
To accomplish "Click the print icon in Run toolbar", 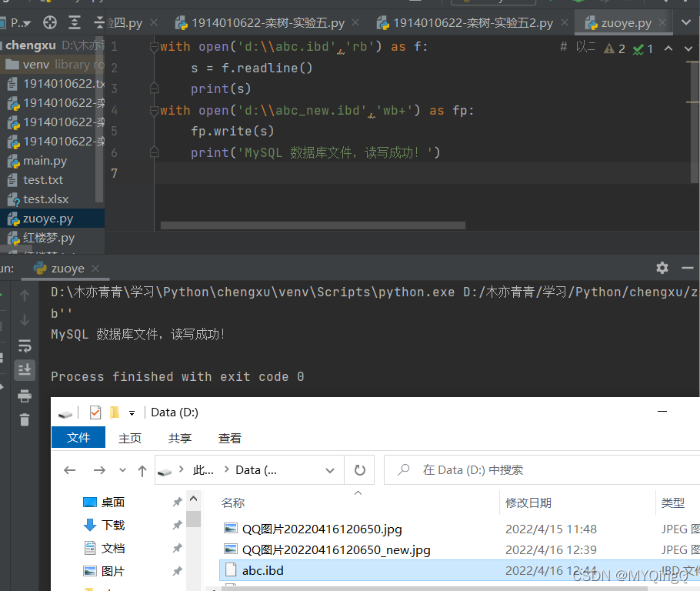I will pos(25,396).
